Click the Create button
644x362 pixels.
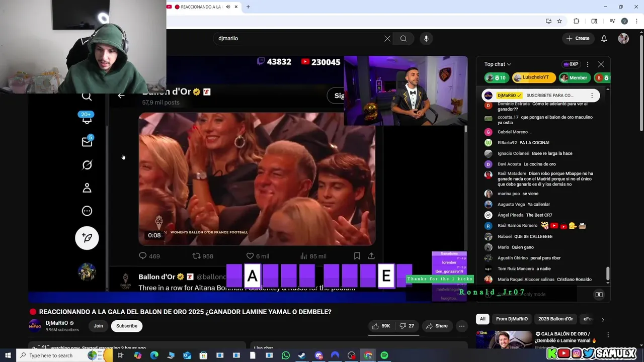pos(577,38)
